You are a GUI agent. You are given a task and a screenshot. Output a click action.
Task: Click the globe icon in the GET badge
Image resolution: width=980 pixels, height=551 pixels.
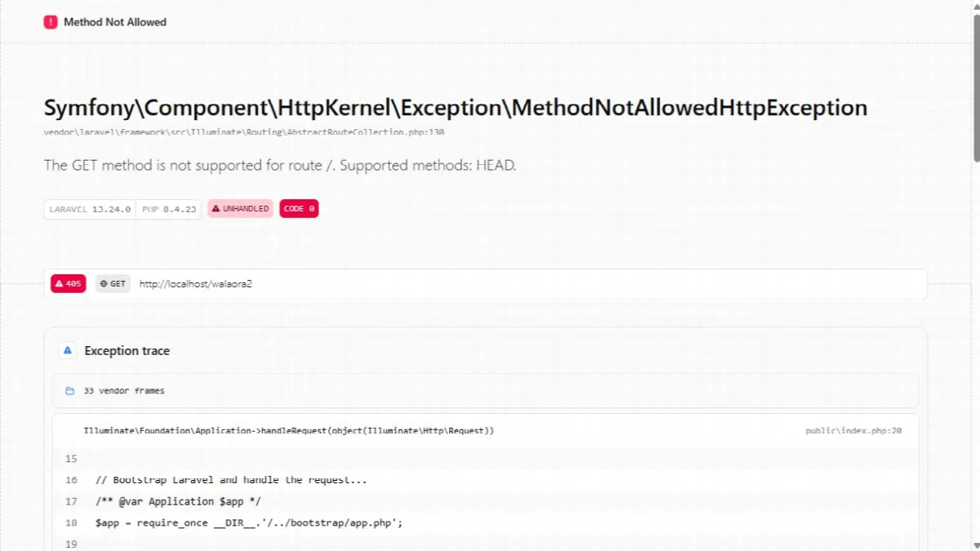pos(104,284)
